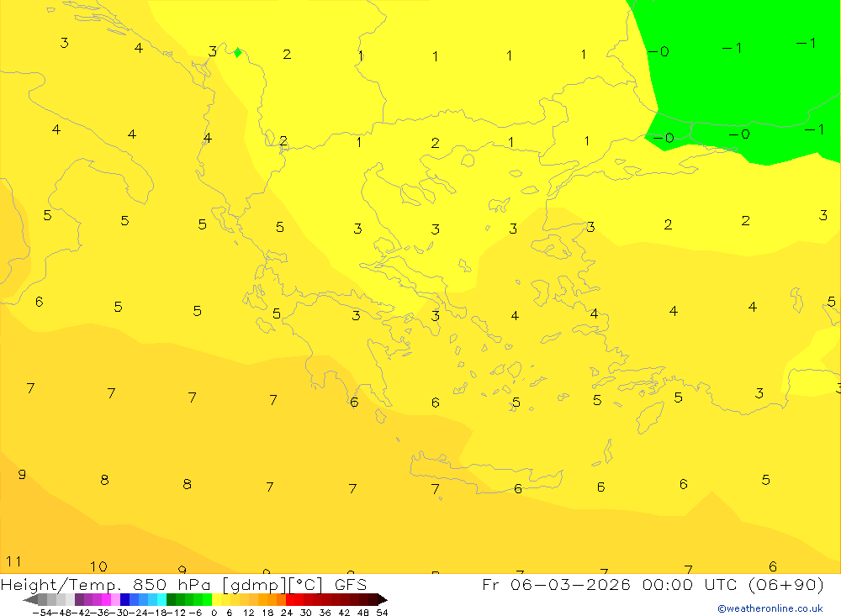This screenshot has width=841, height=616.
Task: Pick the dark purple legend swatch
Action: pos(79,600)
